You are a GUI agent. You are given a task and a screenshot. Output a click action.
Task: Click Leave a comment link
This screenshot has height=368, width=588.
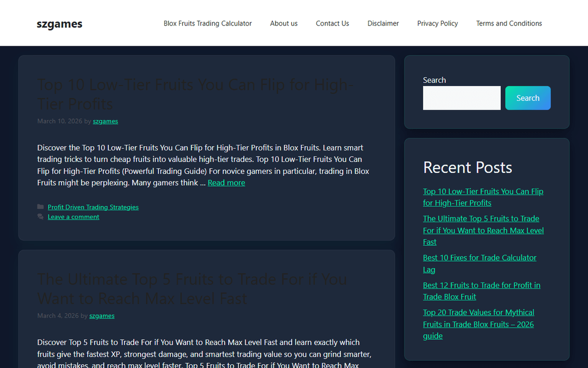[73, 216]
